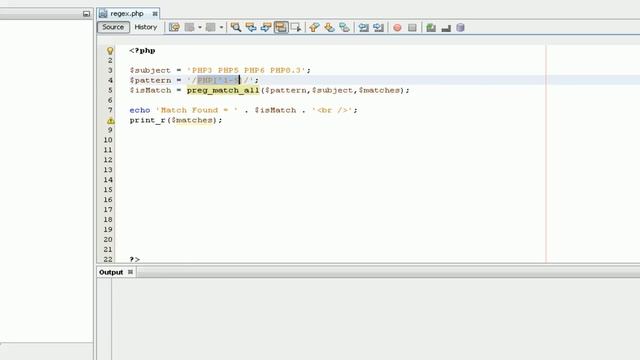Click the Find Previous Occurrence icon
This screenshot has width=640, height=360.
pos(251,27)
